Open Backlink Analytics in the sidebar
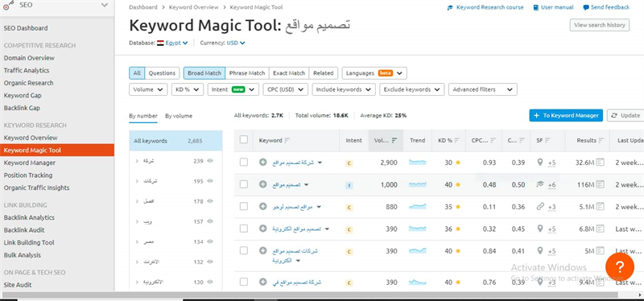This screenshot has width=644, height=301. point(29,217)
